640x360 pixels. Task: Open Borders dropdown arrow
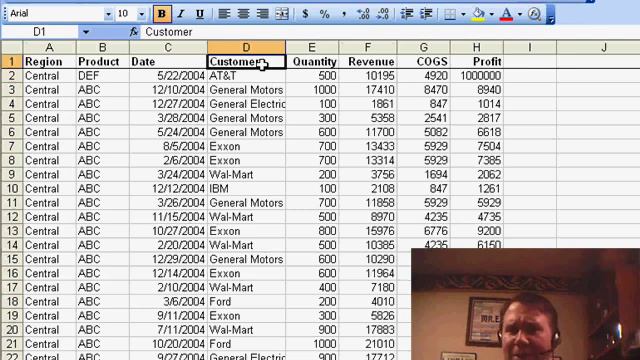(463, 14)
